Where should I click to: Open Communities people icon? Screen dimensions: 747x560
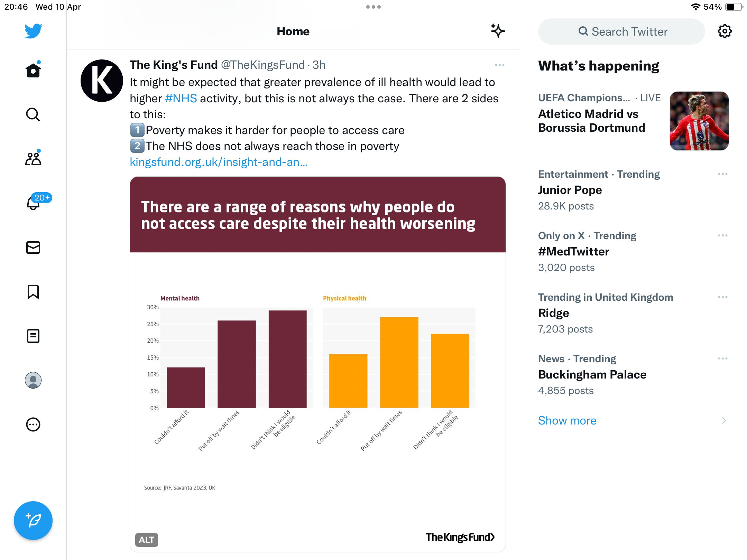click(33, 158)
